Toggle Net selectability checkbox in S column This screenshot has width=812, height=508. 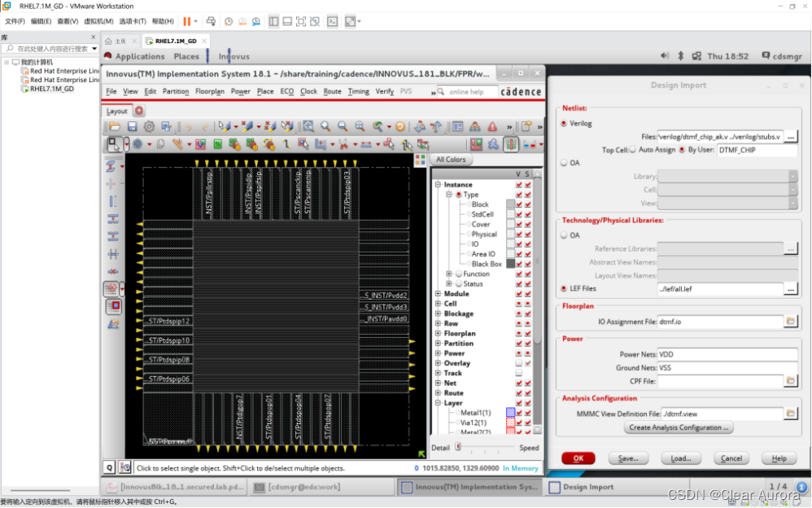tap(528, 383)
